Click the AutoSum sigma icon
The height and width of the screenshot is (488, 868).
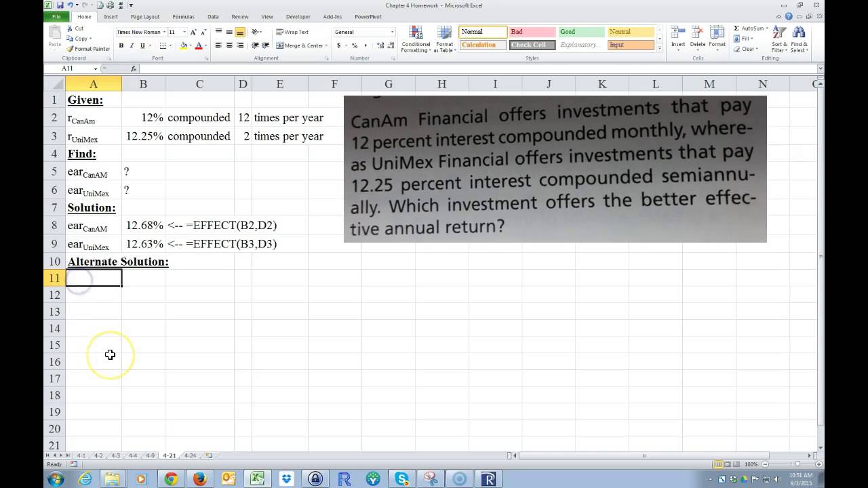point(736,28)
